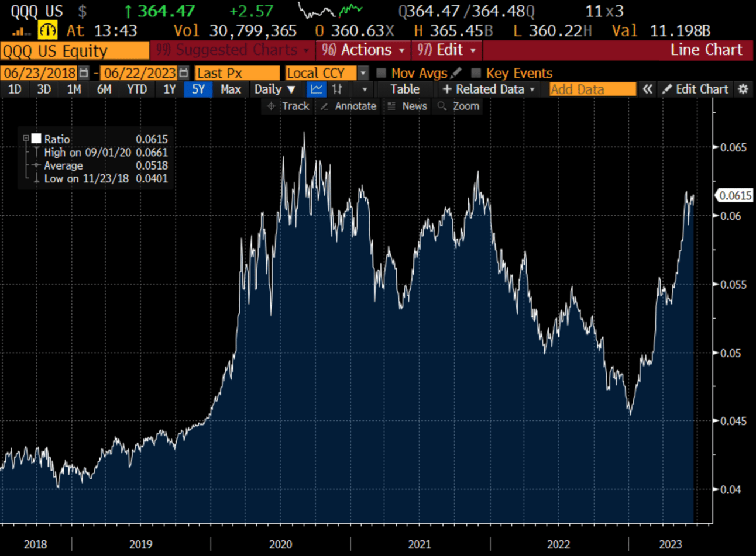
Task: Click the 0.0615 last value axis tag
Action: 735,195
